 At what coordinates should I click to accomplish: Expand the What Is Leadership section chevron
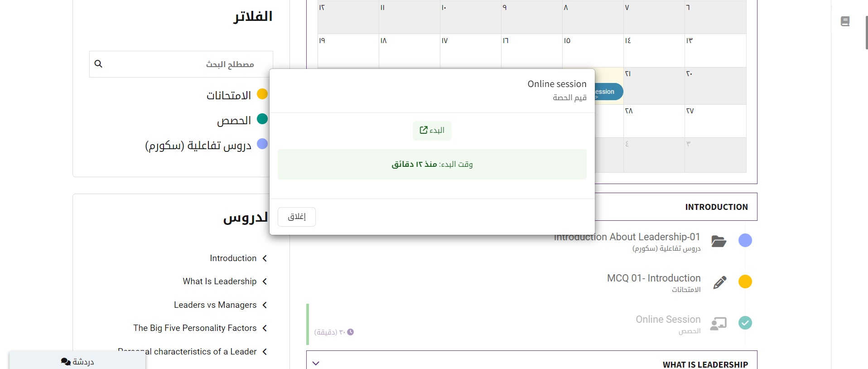(x=316, y=363)
